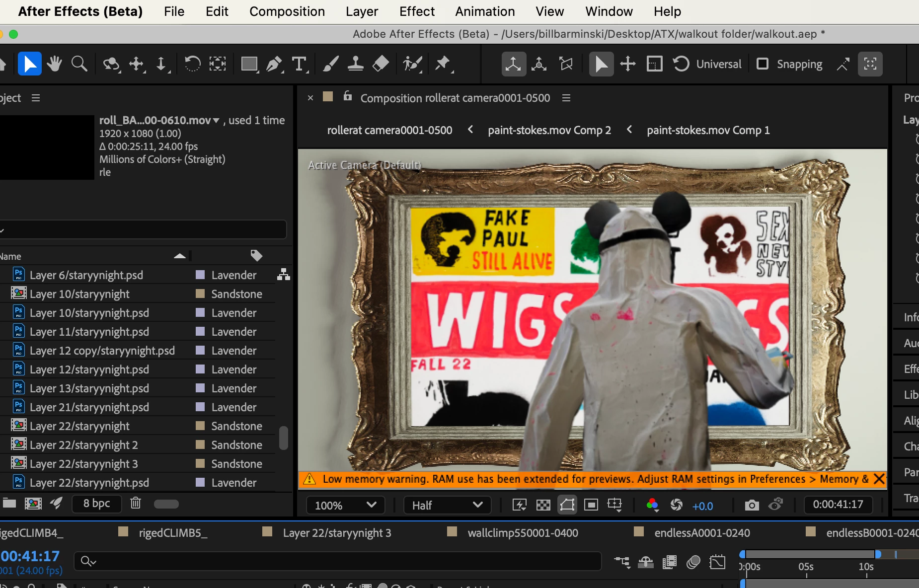The image size is (919, 588).
Task: Toggle Fast Previews button
Action: click(520, 505)
